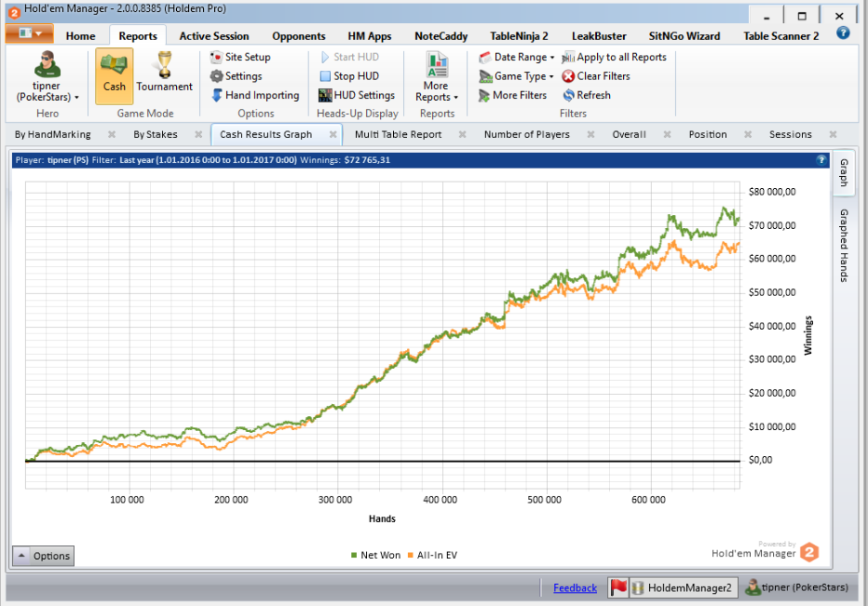Open Table Scanner 2 tab
This screenshot has width=868, height=606.
click(x=781, y=36)
